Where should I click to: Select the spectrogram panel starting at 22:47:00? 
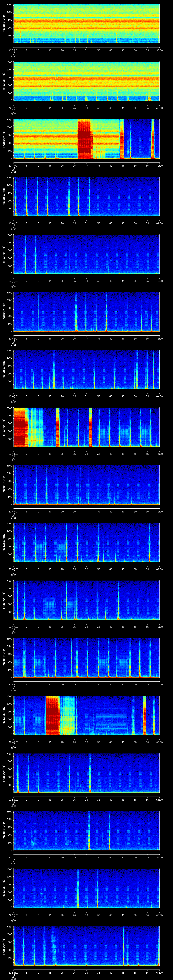pos(86,600)
